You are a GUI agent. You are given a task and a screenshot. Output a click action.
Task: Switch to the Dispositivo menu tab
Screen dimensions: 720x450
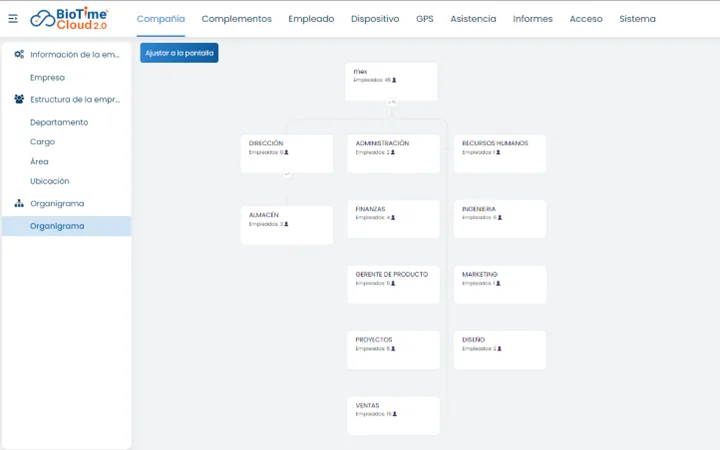[375, 19]
